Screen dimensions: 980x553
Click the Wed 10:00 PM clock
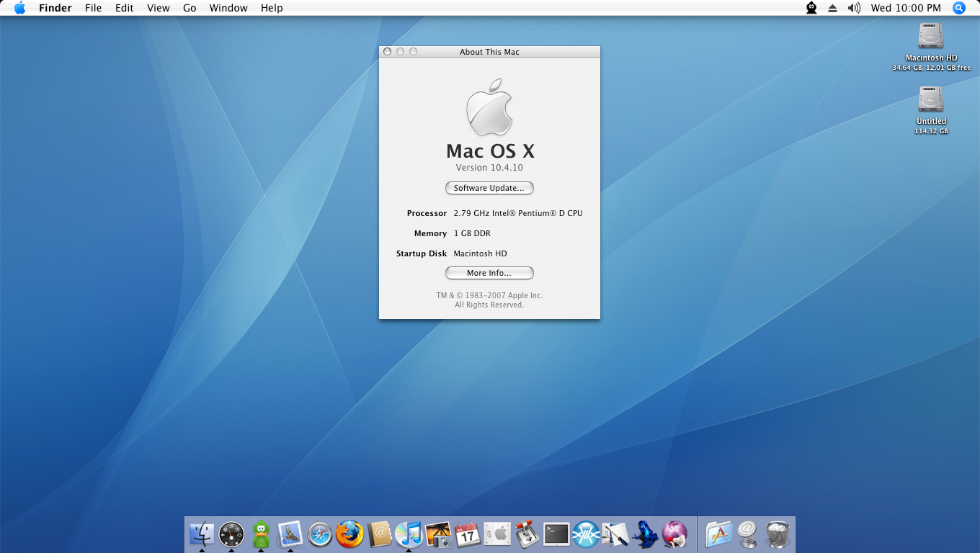point(906,8)
